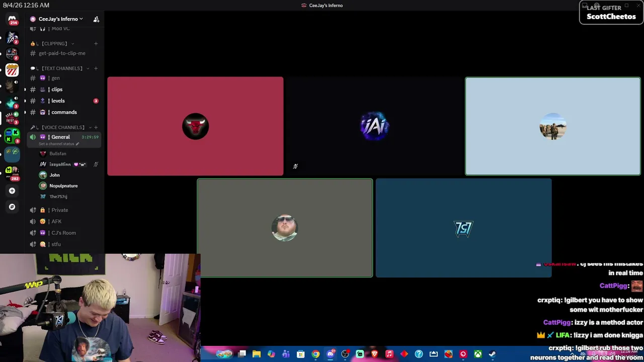The height and width of the screenshot is (362, 644).
Task: Join the Mod VC voice channel
Action: point(64,29)
